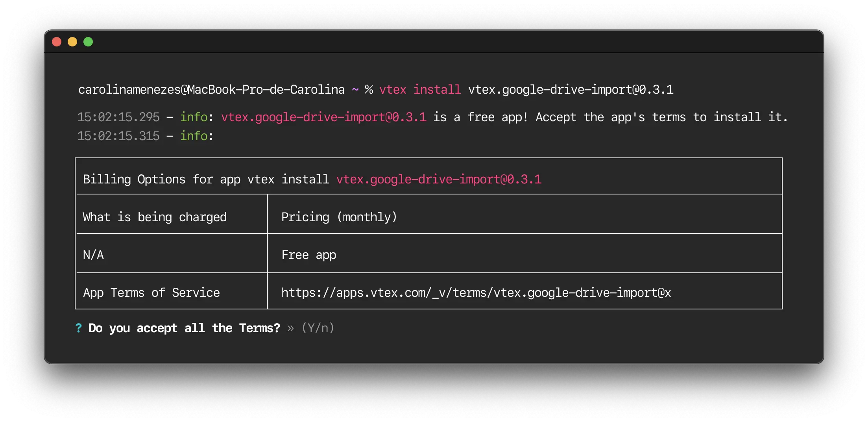Expand the Billing Options table header row
Screen dimensions: 868x422
311,179
